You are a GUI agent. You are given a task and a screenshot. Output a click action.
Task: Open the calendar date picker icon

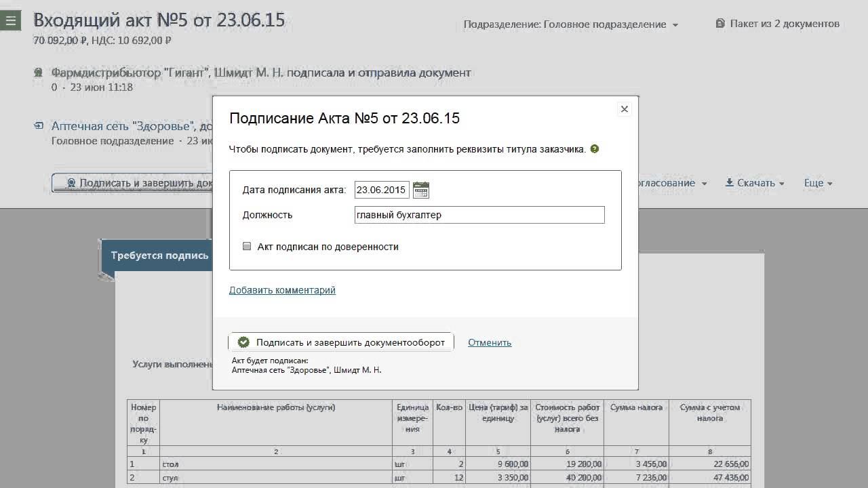pyautogui.click(x=420, y=190)
